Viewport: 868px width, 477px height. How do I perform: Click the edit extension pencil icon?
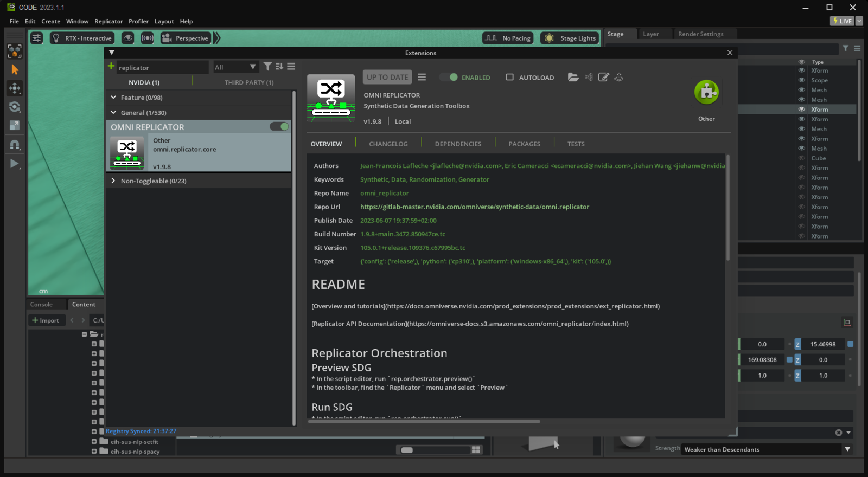(x=603, y=77)
